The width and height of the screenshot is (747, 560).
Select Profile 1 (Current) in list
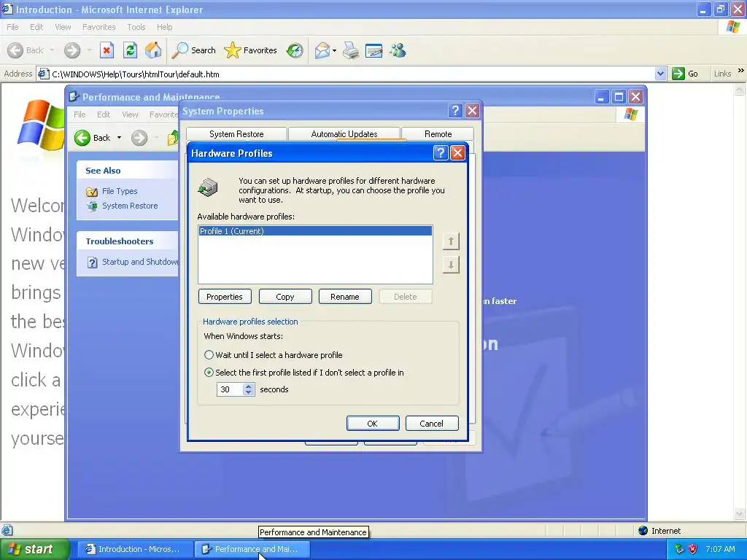pyautogui.click(x=315, y=231)
